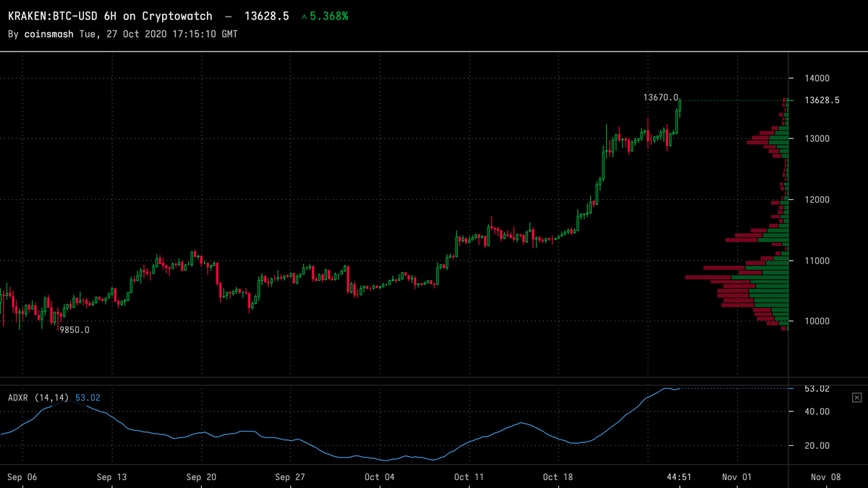Click the Sep 06 date label

22,477
